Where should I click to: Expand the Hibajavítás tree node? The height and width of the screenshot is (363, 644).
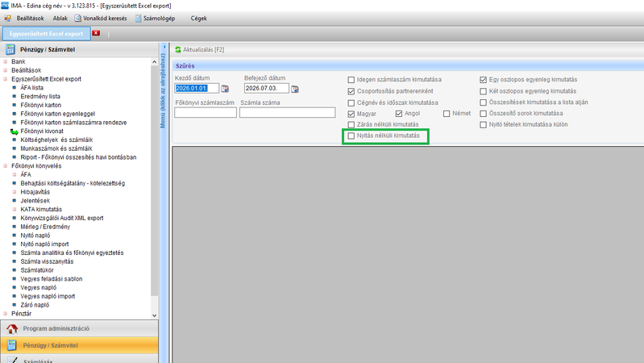point(15,192)
